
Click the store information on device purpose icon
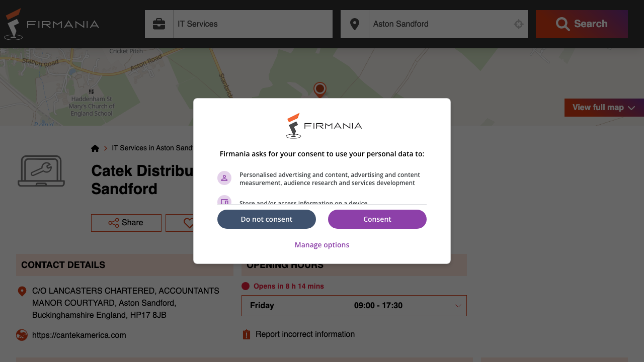(224, 201)
